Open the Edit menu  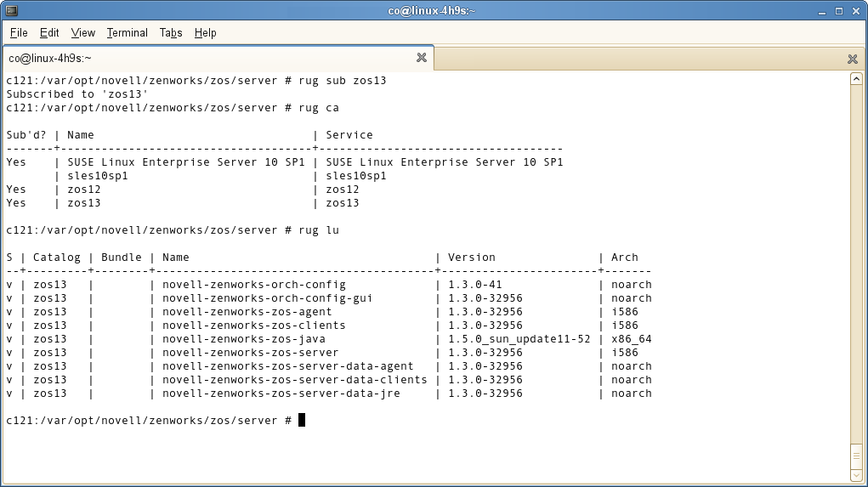[x=49, y=32]
